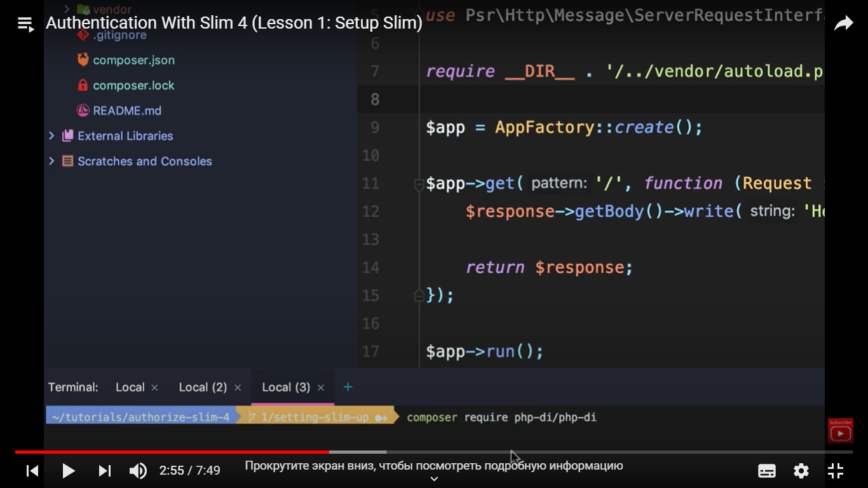Switch to the Local (2) terminal tab

[203, 388]
